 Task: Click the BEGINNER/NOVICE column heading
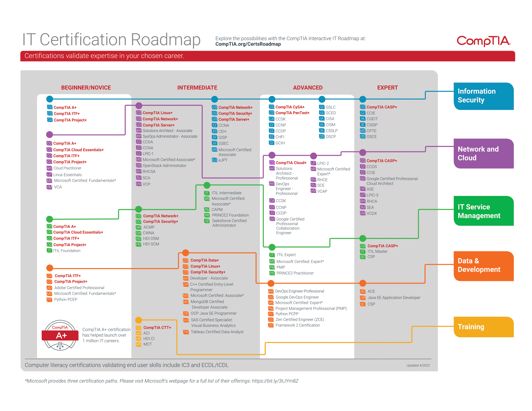click(86, 88)
